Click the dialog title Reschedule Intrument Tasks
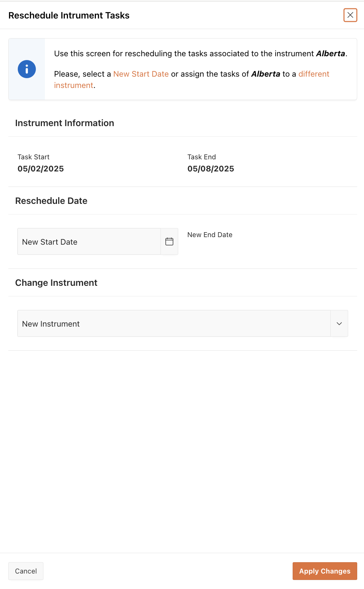Viewport: 364px width, 589px height. click(x=69, y=15)
